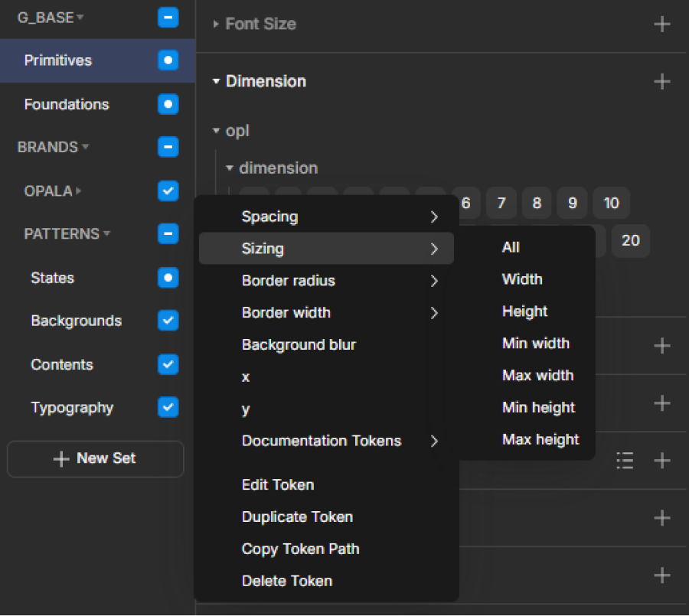Toggle the Primitives set checkbox
The image size is (689, 616).
[x=168, y=60]
